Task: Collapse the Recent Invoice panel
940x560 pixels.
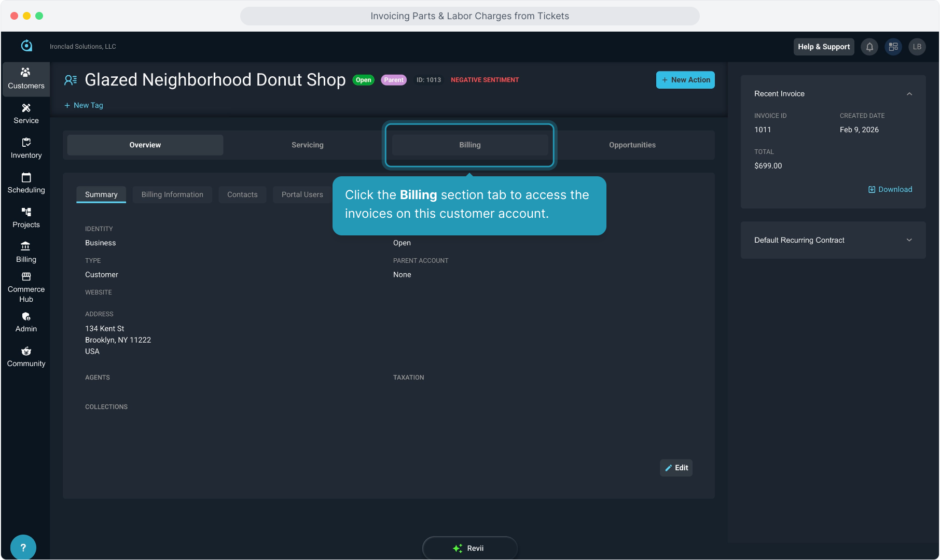Action: (x=909, y=94)
